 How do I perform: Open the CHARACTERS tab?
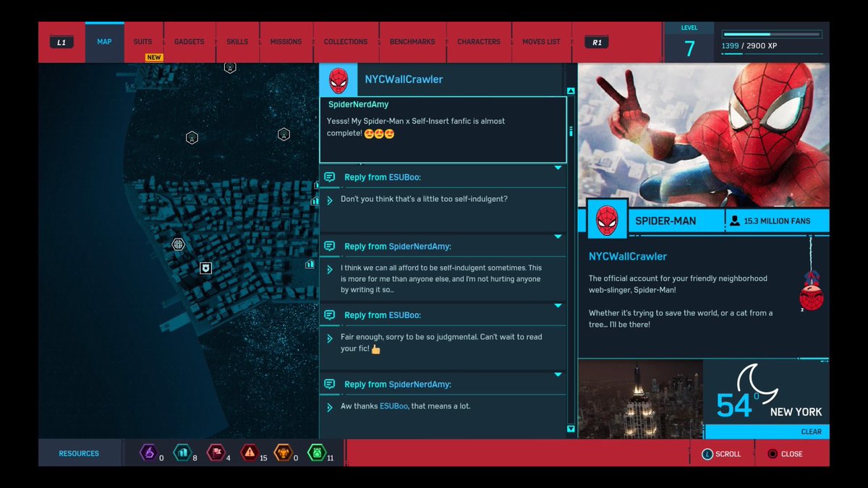pos(479,42)
